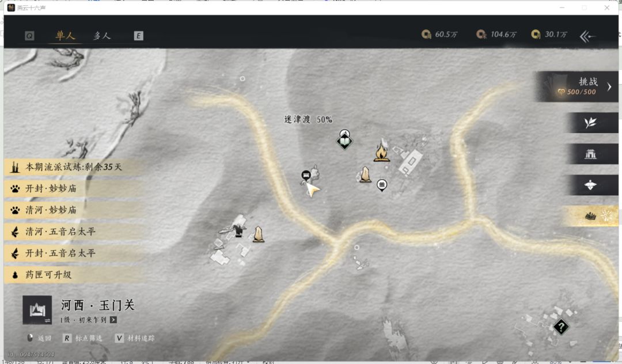Viewport: 622px width, 364px height.
Task: Click the back arrow icon at top right
Action: tap(587, 36)
